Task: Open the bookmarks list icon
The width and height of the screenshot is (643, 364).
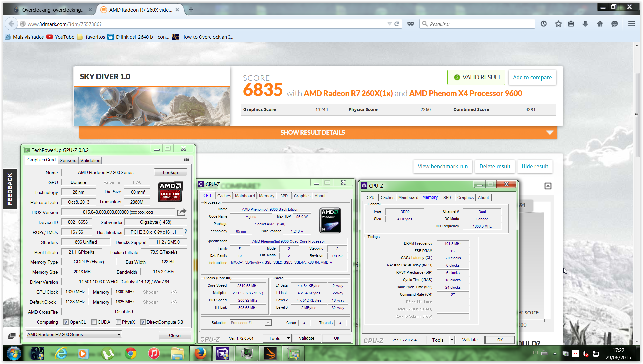Action: pos(571,24)
